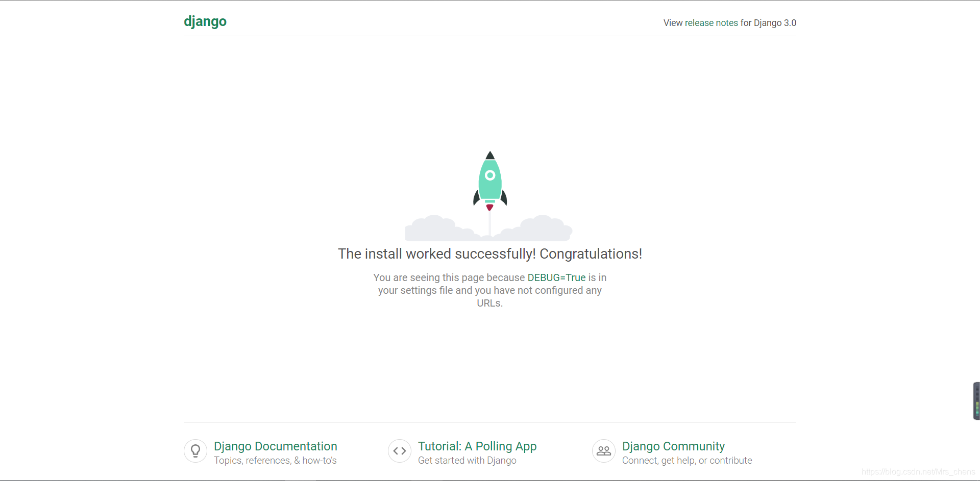Screen dimensions: 980x481
Task: Open Django Documentation link
Action: [x=276, y=446]
